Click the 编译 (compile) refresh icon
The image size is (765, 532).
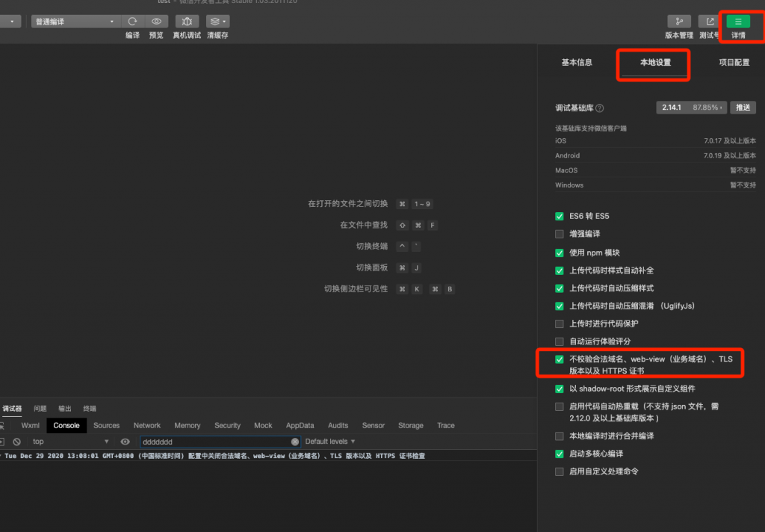[132, 22]
